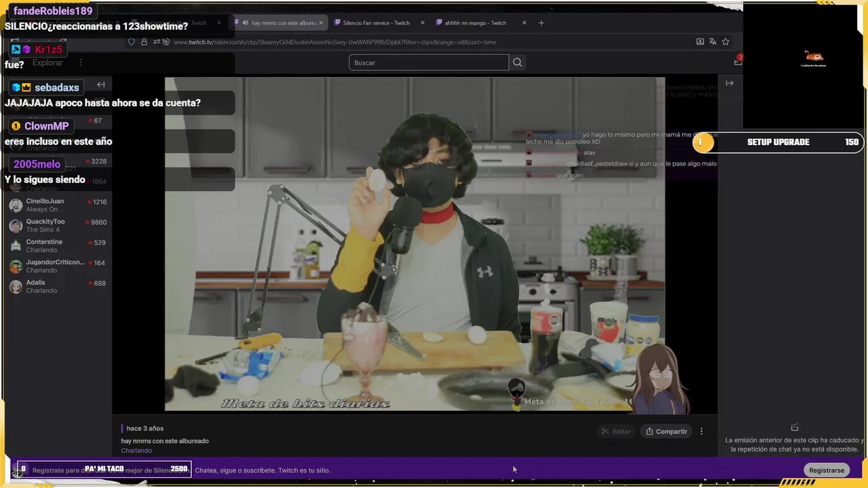Switch to 'Silencio Fan service - Twitch' tab
This screenshot has height=488, width=868.
[376, 23]
